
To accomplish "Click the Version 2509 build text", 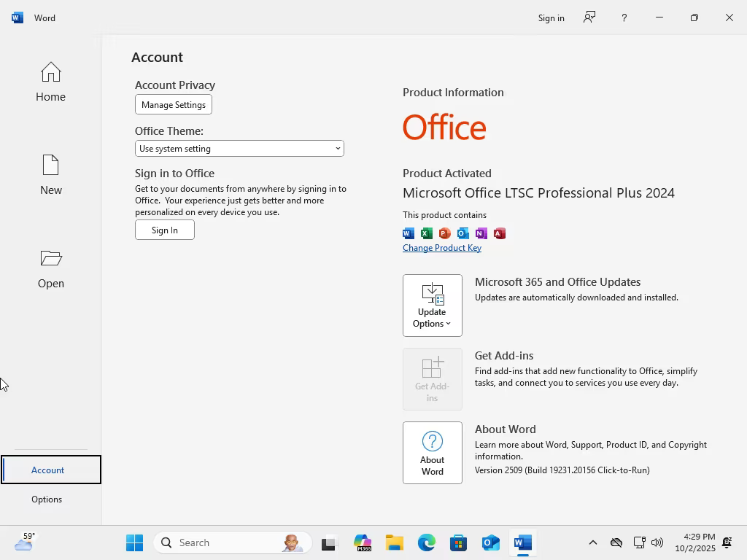I will (562, 470).
